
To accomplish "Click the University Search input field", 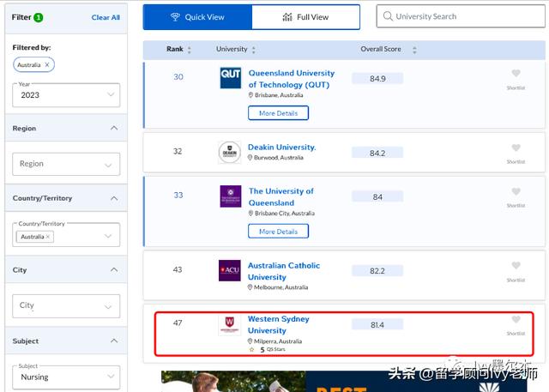I will tap(461, 16).
